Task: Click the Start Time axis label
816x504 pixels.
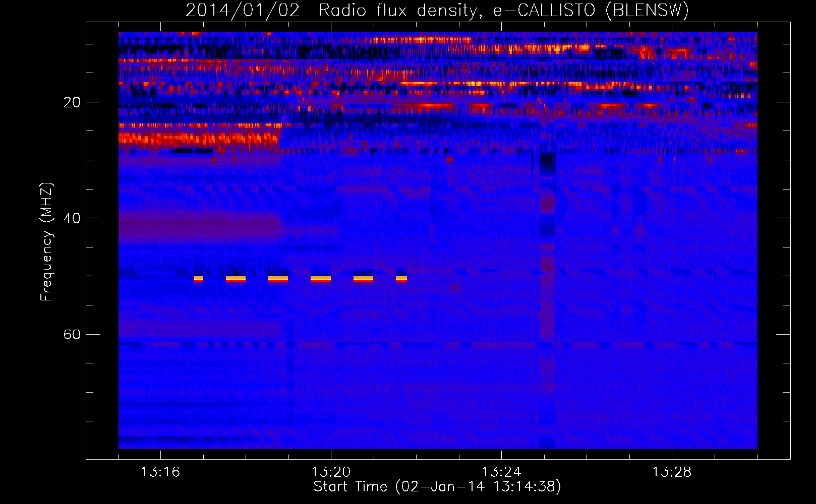Action: coord(437,487)
